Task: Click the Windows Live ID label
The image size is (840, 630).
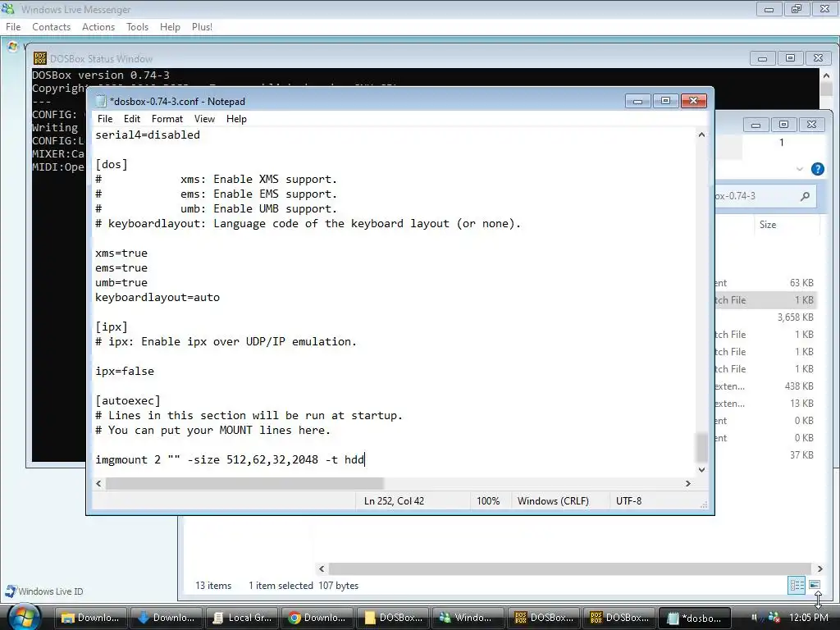Action: point(51,591)
